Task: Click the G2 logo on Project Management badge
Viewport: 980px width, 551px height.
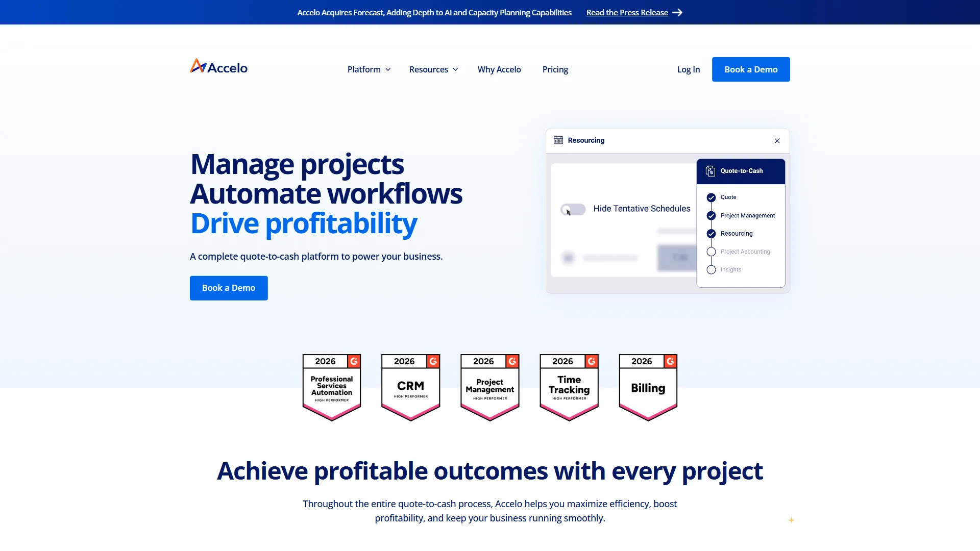Action: coord(512,361)
